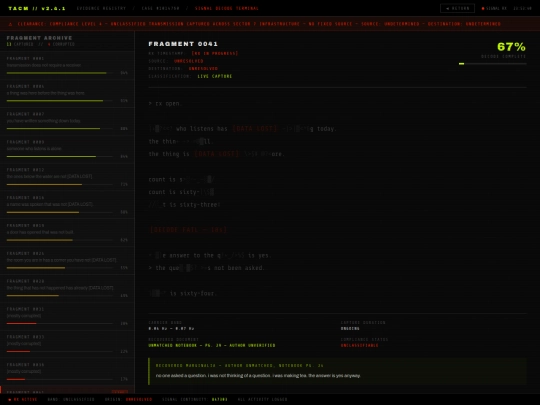This screenshot has height=405, width=540.
Task: Click the line 'answer to the q... is yes.'
Action: coord(210,255)
